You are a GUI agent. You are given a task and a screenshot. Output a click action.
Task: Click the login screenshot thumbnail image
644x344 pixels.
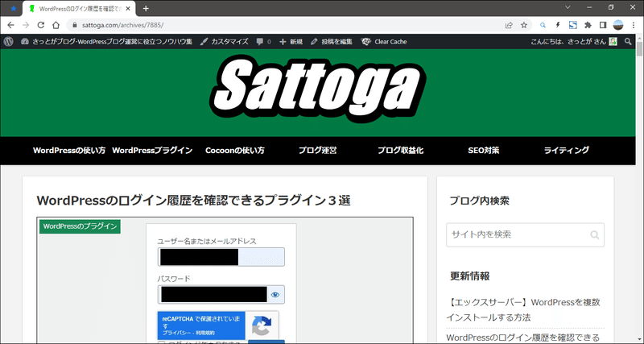[x=225, y=280]
